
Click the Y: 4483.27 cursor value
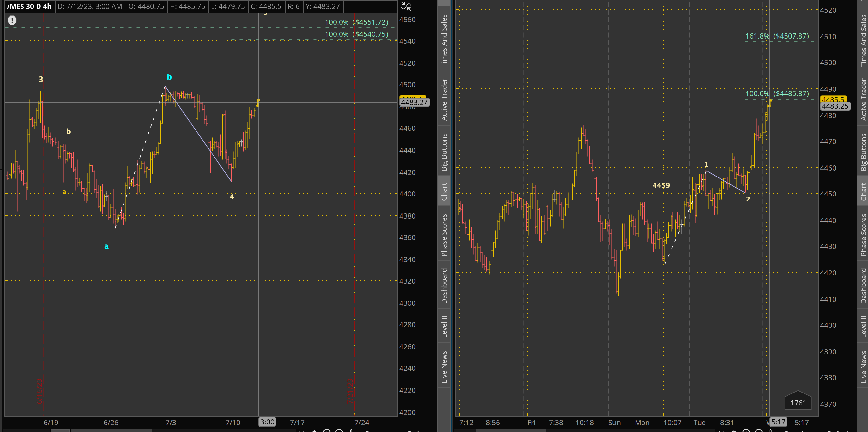click(322, 6)
